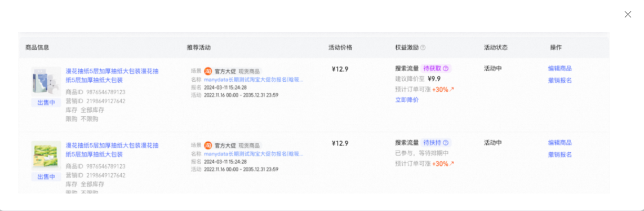This screenshot has height=211, width=644.
Task: Open the manydata activity name in 待扶持 row
Action: 254,154
